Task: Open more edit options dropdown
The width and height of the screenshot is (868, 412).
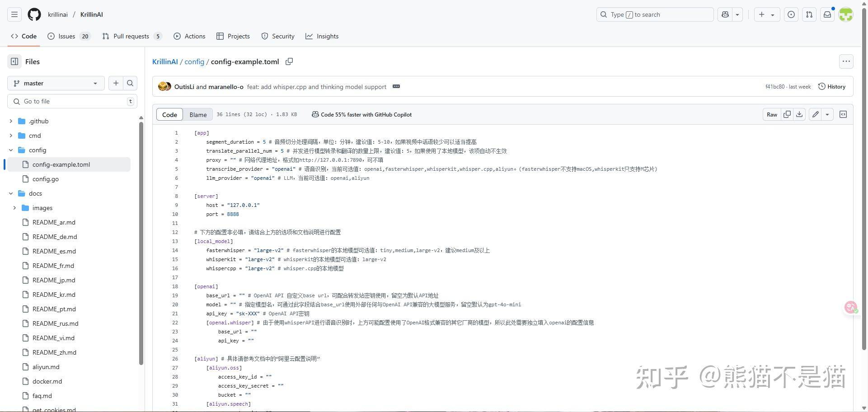Action: (x=827, y=115)
